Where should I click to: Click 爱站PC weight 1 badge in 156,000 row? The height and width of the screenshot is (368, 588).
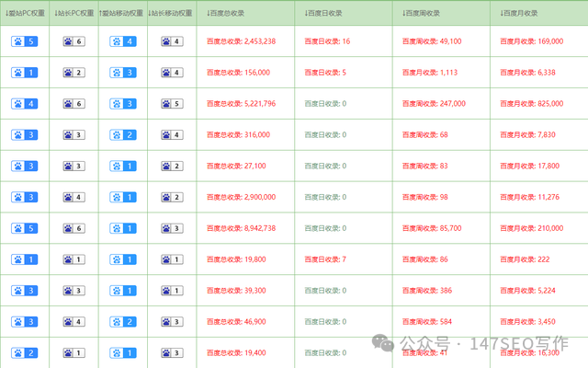(25, 73)
